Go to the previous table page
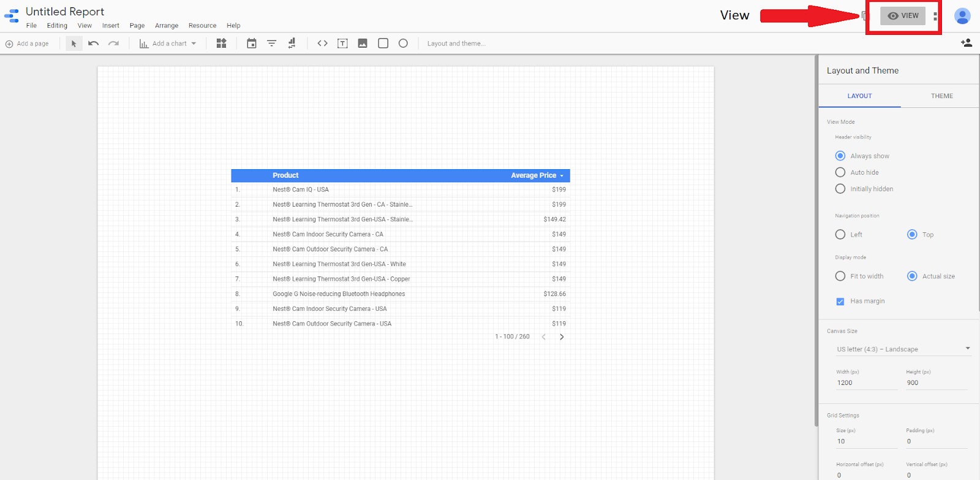Viewport: 980px width, 480px height. coord(543,337)
